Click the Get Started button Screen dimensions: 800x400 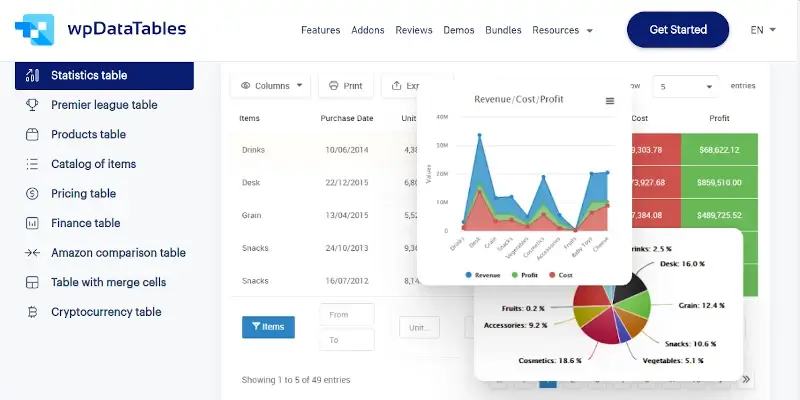point(678,30)
